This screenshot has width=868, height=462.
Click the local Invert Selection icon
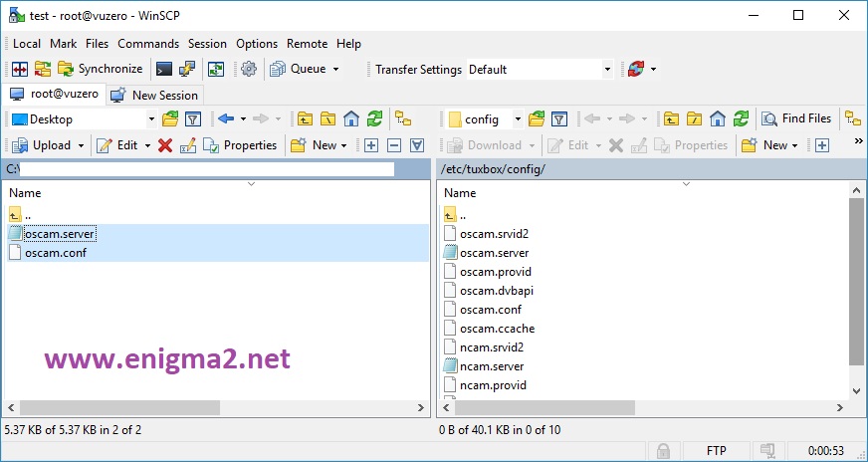tap(417, 145)
